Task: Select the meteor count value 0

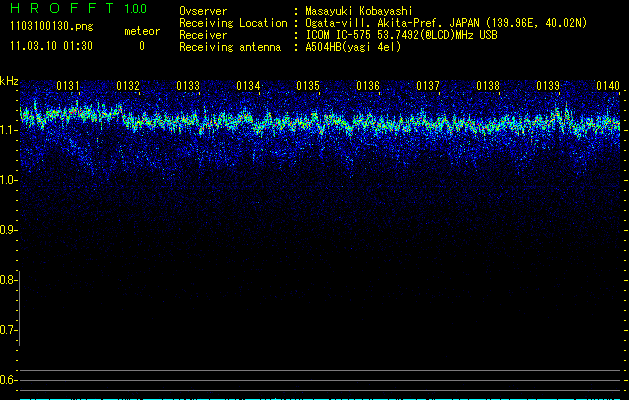Action: pos(141,46)
